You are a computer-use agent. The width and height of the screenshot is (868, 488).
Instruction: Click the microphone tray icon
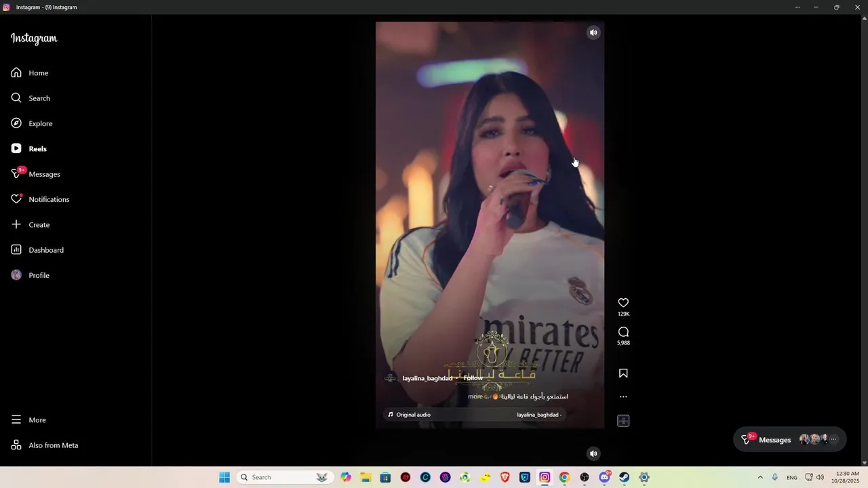[x=775, y=477]
